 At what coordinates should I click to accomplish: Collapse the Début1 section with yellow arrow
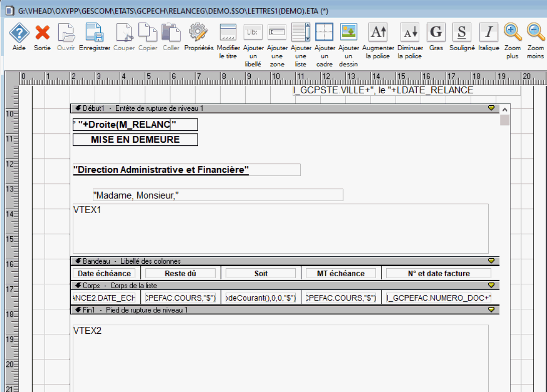pos(491,108)
